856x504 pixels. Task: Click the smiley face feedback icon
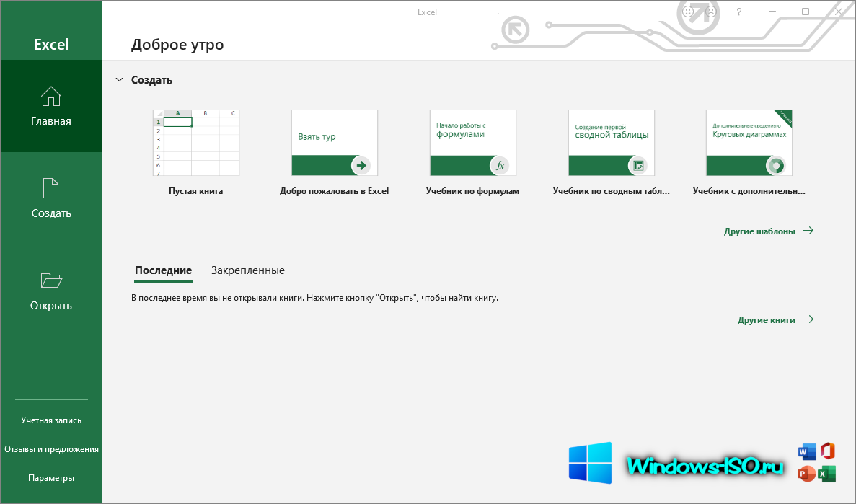click(688, 12)
